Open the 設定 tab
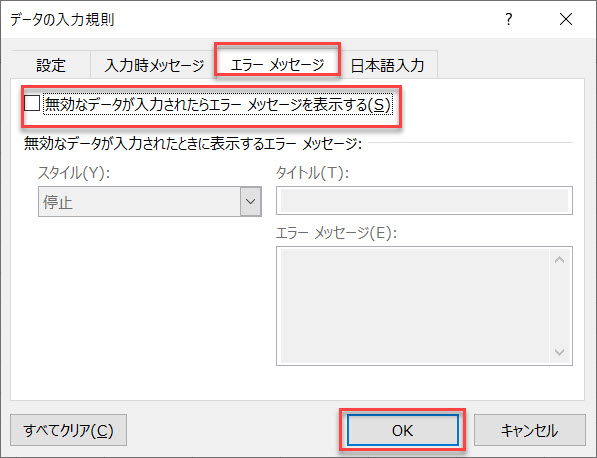 pyautogui.click(x=51, y=65)
